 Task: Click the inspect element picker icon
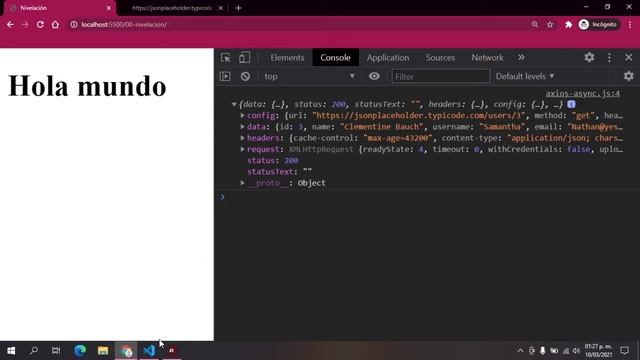pyautogui.click(x=226, y=58)
